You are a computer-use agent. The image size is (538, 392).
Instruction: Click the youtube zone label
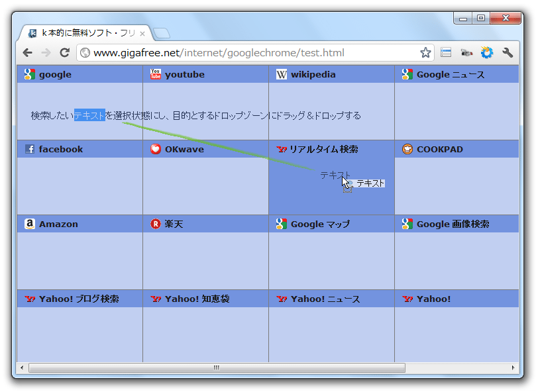[x=185, y=74]
